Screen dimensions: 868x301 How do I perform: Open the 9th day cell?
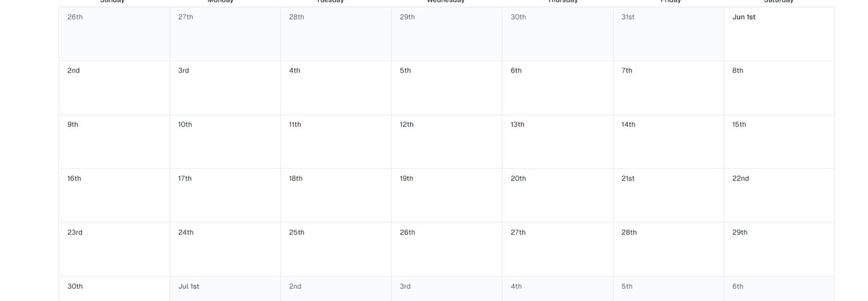pyautogui.click(x=114, y=141)
